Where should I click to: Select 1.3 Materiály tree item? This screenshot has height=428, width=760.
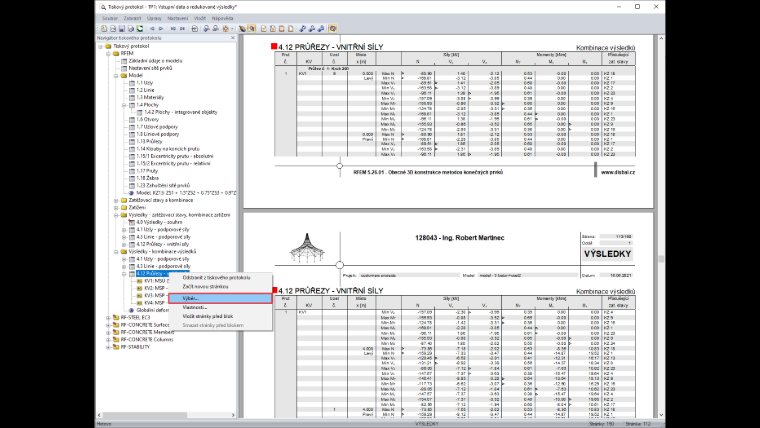(x=150, y=97)
